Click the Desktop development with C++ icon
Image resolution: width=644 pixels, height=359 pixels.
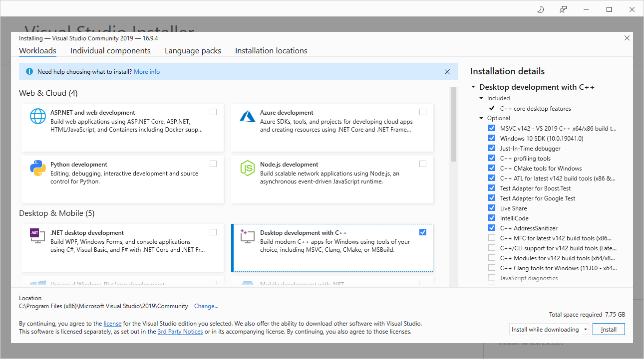click(x=248, y=236)
